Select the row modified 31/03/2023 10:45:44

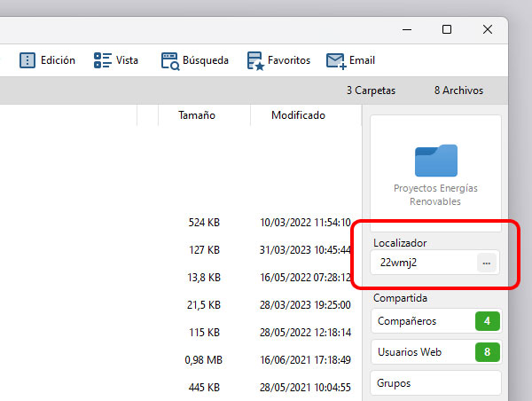(x=305, y=250)
